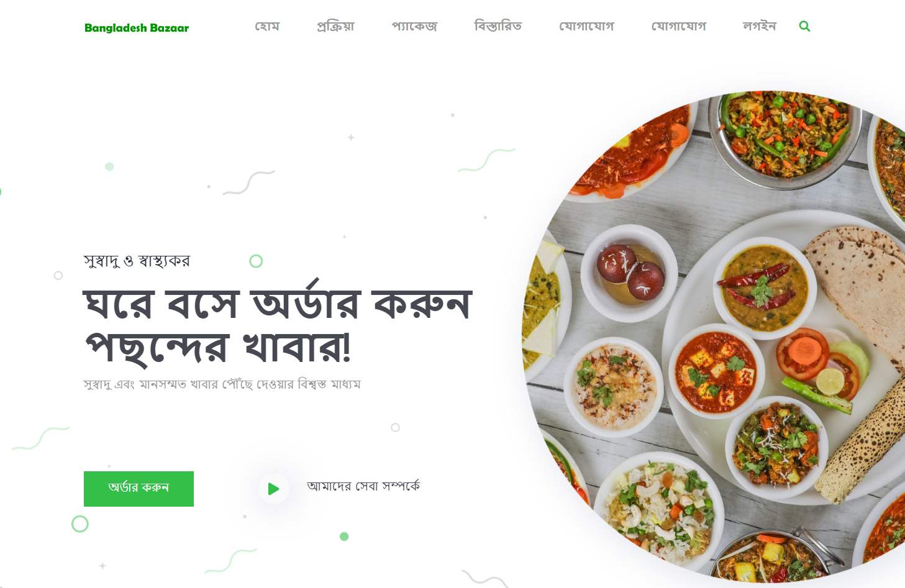The height and width of the screenshot is (588, 905).
Task: Open the বিস্তারিত menu item
Action: point(498,26)
